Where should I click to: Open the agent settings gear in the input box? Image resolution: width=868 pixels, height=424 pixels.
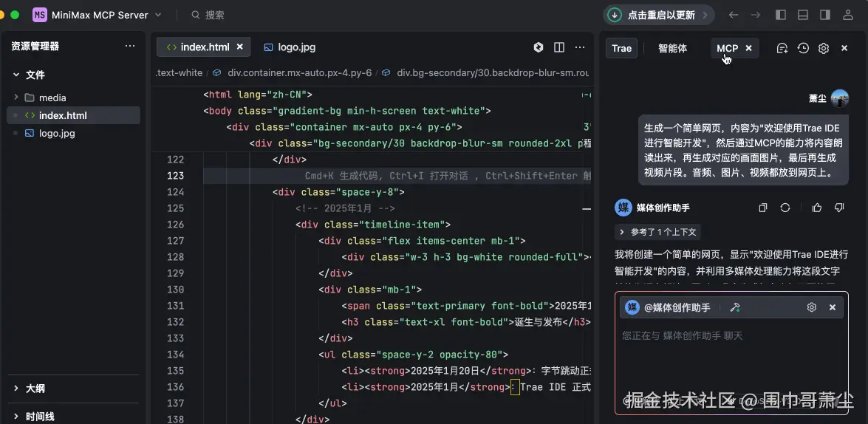812,307
